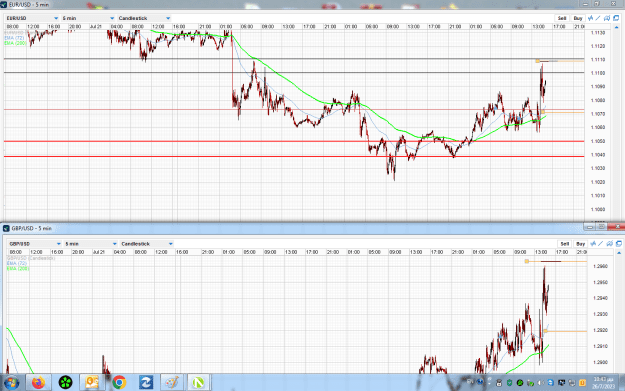Detach GBP/USD chart window icon
Screen dimensions: 625x391
(x=619, y=244)
